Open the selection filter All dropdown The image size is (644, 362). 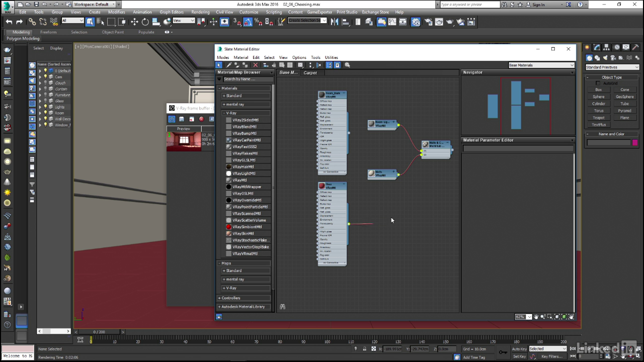[72, 21]
